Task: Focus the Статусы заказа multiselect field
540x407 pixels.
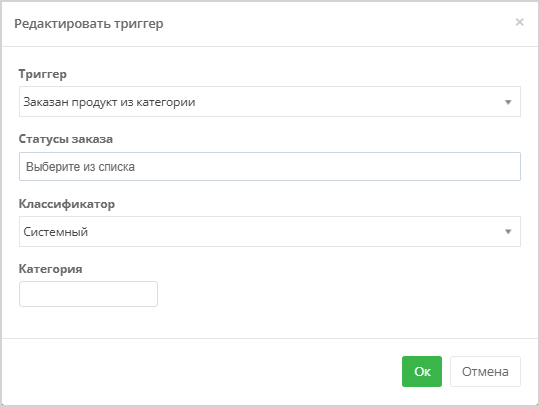Action: point(270,167)
